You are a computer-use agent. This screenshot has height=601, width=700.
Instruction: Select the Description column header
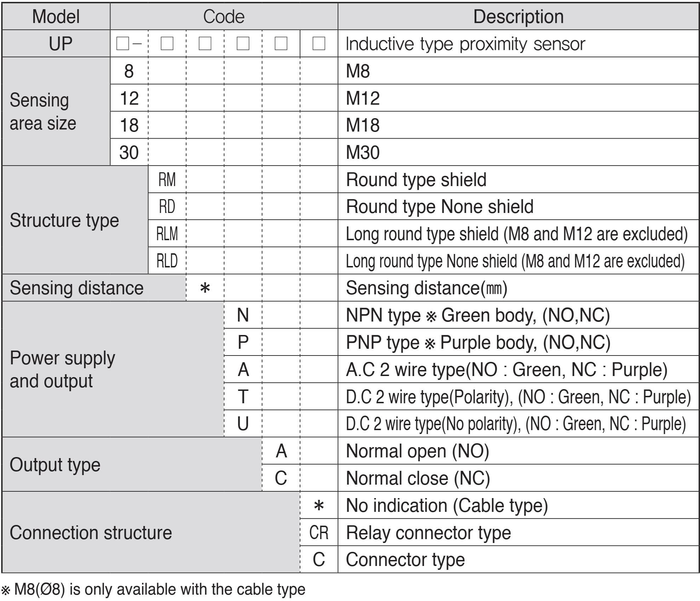(518, 17)
